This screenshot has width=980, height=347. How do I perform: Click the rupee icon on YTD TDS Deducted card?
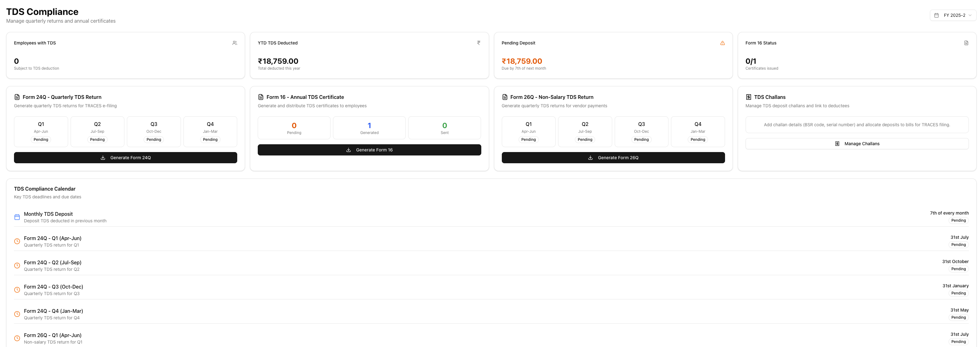478,43
